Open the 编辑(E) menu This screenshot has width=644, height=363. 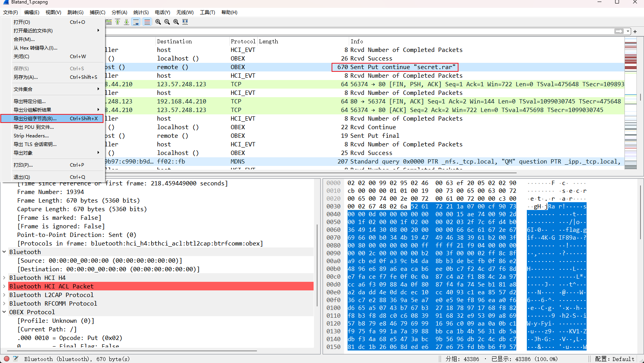tap(32, 12)
